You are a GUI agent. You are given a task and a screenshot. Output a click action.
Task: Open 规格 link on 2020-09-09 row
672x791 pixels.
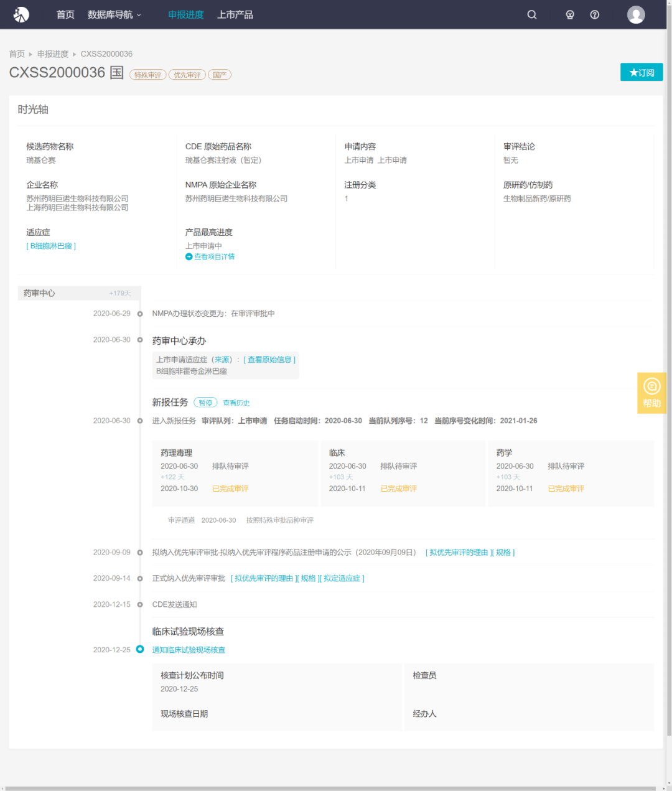pyautogui.click(x=503, y=552)
